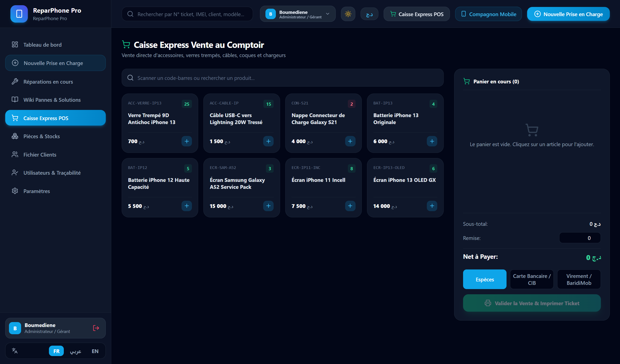
Task: Select Espèces payment method
Action: coord(484,279)
